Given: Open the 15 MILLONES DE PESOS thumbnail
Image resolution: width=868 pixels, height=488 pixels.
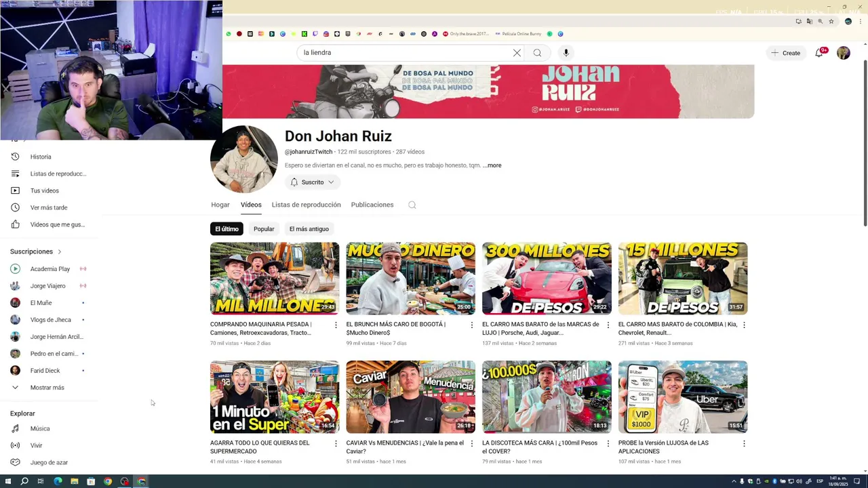Looking at the screenshot, I should tap(683, 279).
